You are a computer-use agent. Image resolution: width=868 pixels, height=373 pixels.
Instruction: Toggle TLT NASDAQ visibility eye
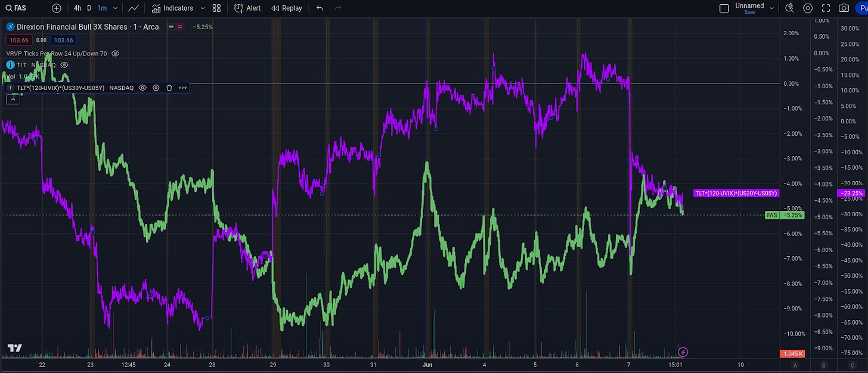(64, 64)
